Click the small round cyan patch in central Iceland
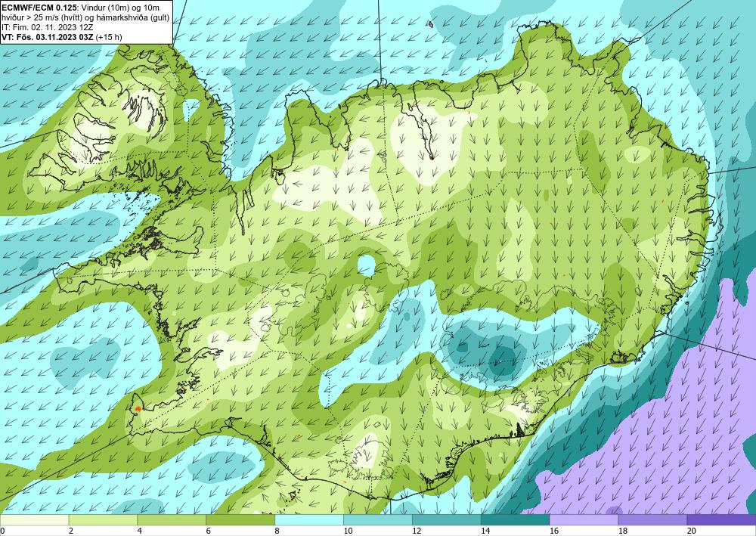This screenshot has height=536, width=756. (367, 265)
